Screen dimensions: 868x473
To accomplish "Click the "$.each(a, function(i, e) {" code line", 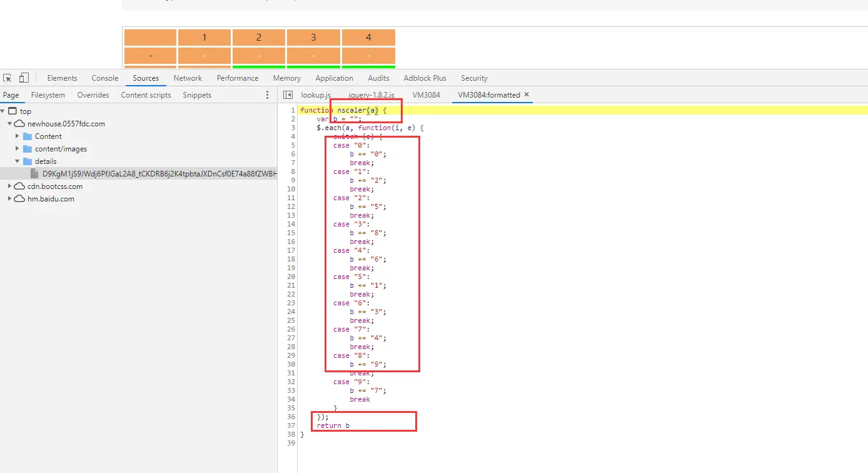I will coord(370,128).
